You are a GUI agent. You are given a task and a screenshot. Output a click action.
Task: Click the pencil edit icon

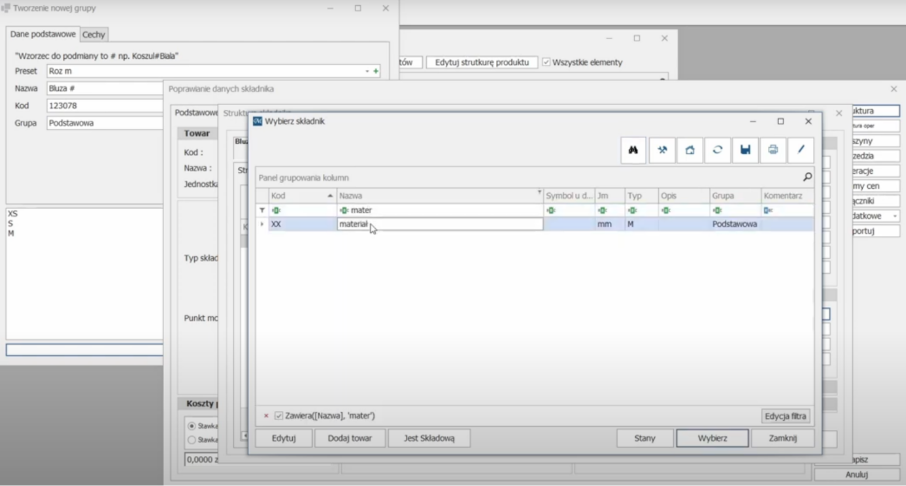pyautogui.click(x=801, y=150)
